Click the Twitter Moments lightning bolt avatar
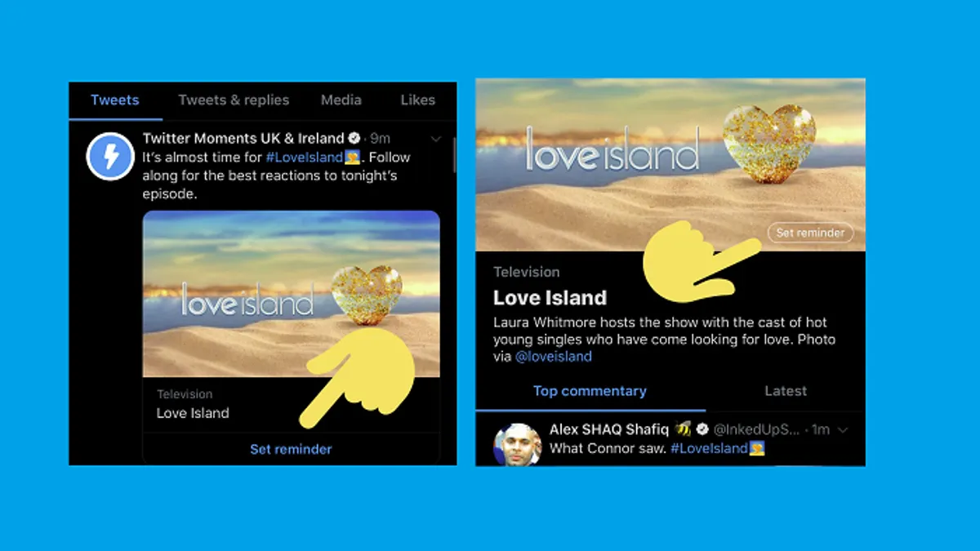The image size is (980, 551). point(110,156)
